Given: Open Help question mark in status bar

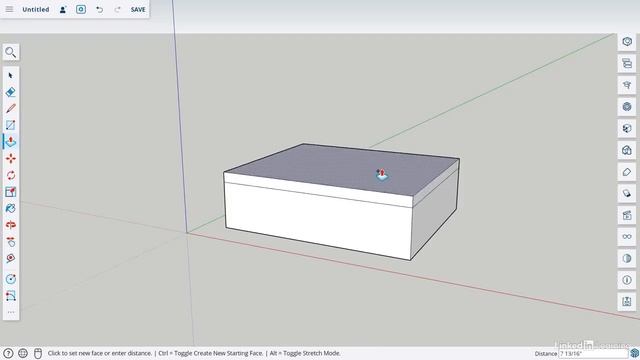Looking at the screenshot, I should [x=8, y=353].
